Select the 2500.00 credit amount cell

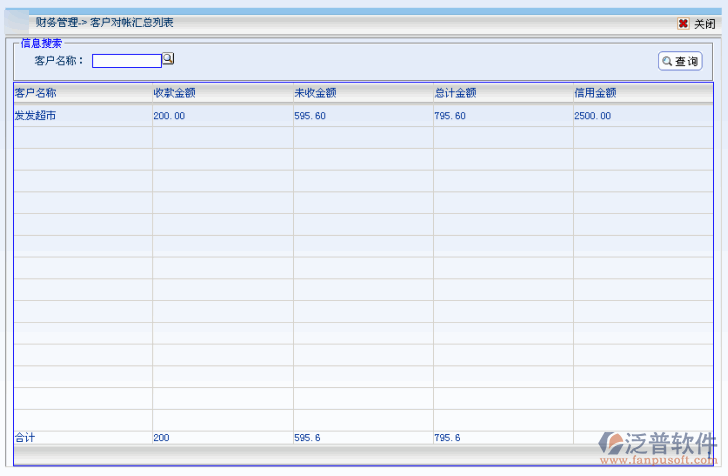coord(592,116)
